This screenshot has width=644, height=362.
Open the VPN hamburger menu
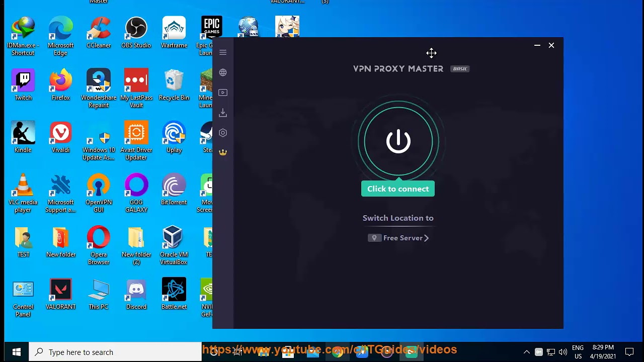click(223, 52)
